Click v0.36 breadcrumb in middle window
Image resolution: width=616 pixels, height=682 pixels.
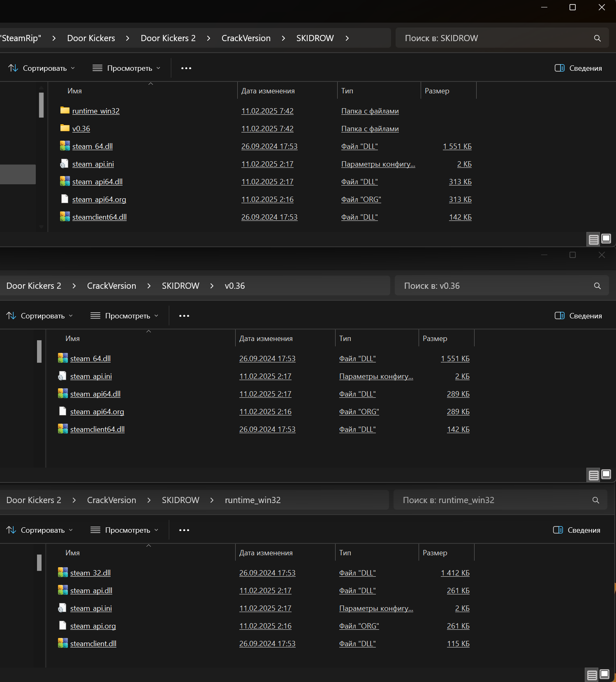click(235, 286)
